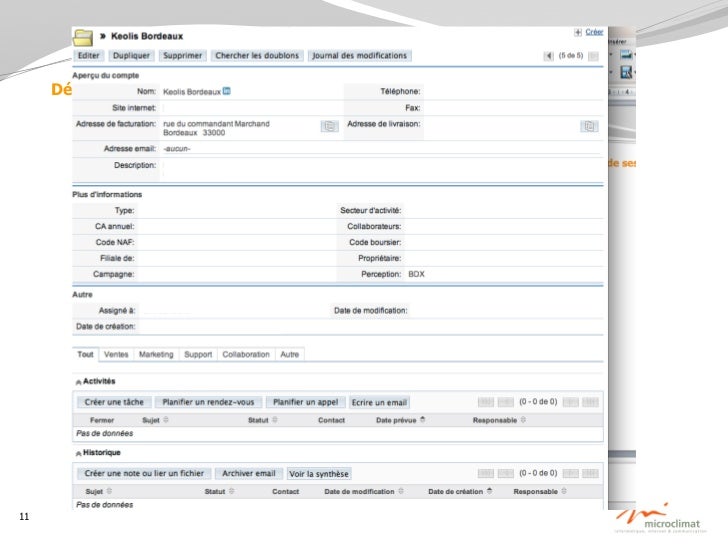This screenshot has height=546, width=728.
Task: Click the Perception value 'BDX'
Action: tap(416, 274)
